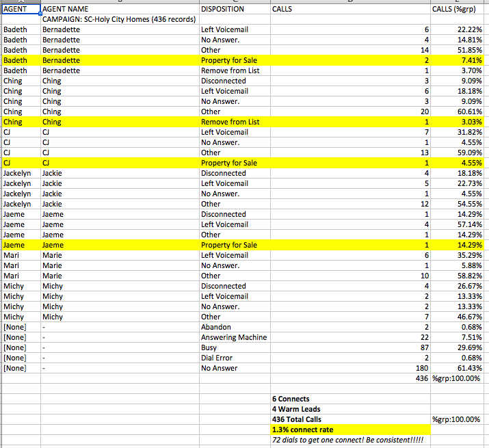Click the 35.29% percentage cell
Screen dimensions: 489x448
[x=457, y=255]
